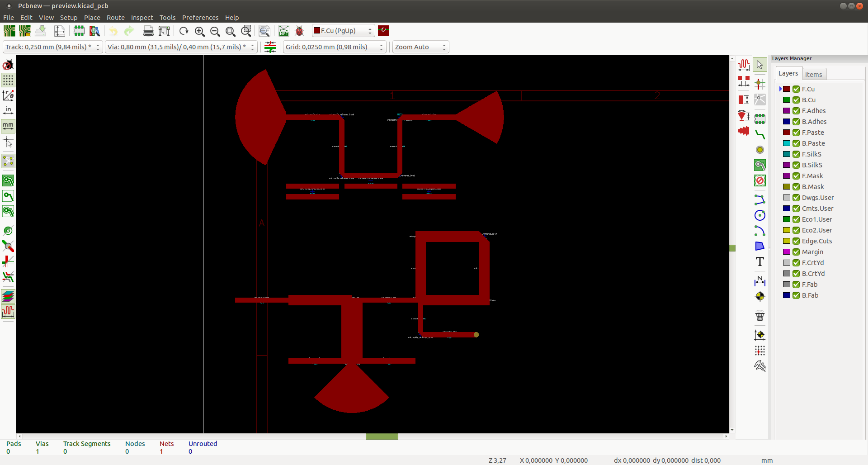Click the B.Paste layer color swatch
868x465 pixels.
point(787,143)
